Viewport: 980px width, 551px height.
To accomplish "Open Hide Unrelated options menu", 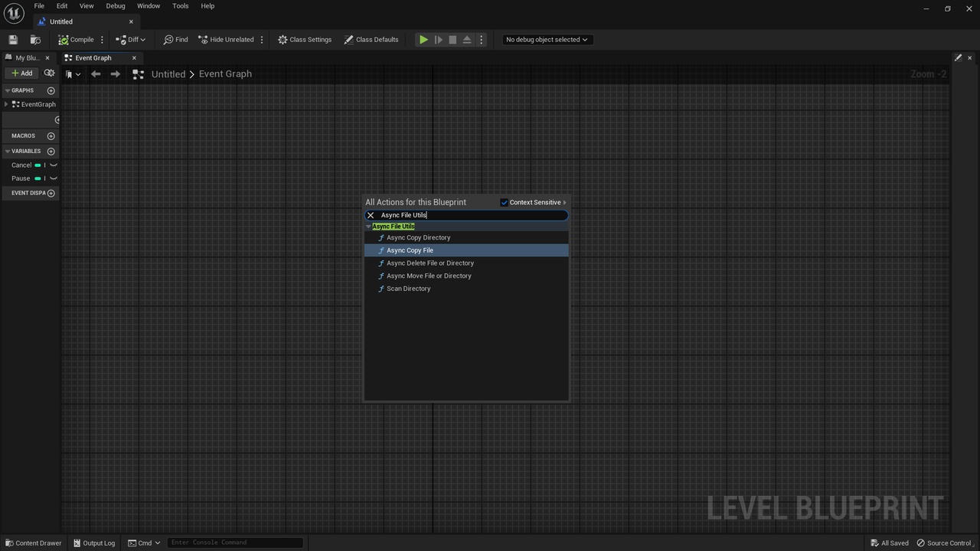I will pyautogui.click(x=262, y=40).
